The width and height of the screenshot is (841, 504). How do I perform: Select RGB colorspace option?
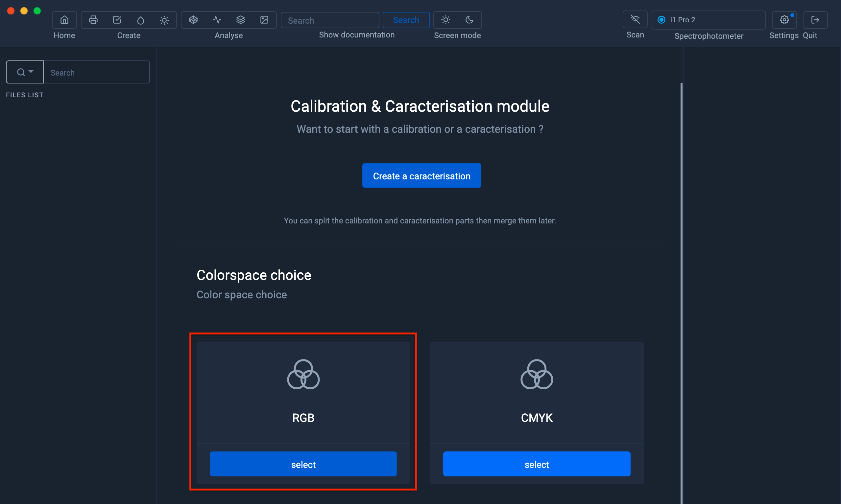[x=303, y=464]
